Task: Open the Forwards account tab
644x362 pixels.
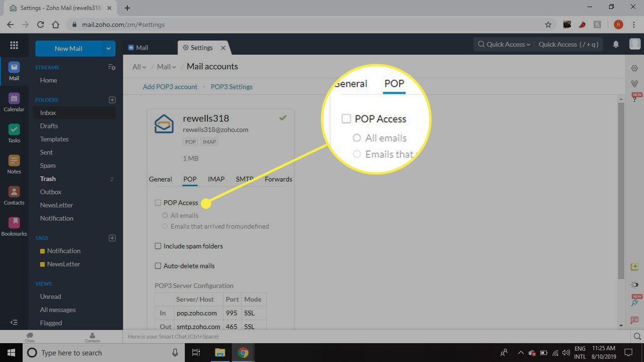Action: [278, 179]
